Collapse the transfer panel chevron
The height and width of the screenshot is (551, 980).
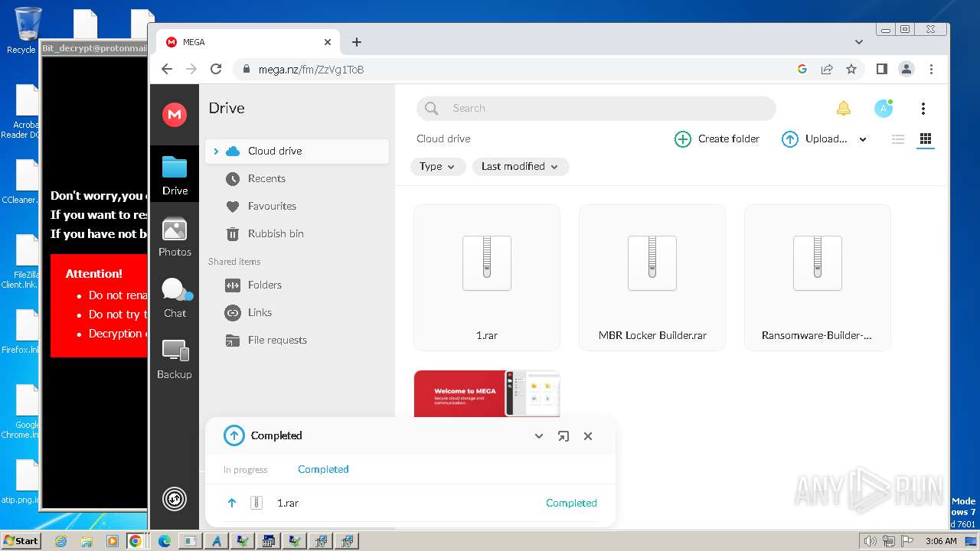(x=539, y=436)
